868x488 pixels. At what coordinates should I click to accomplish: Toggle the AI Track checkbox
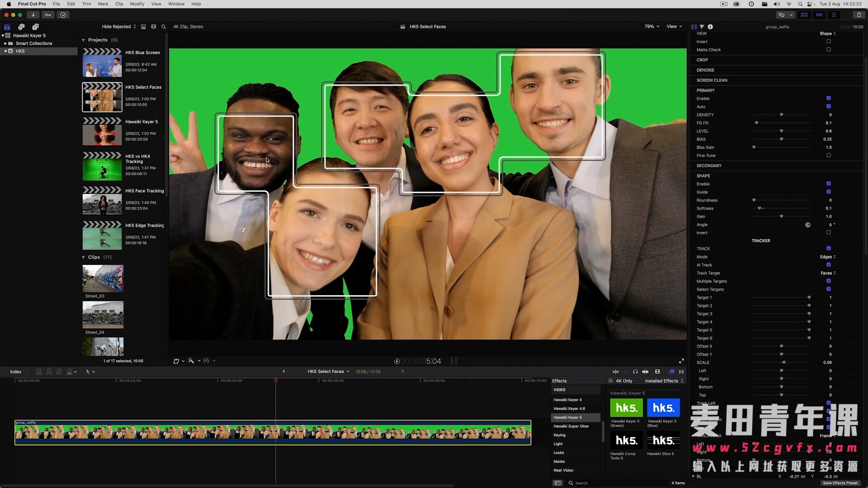829,264
